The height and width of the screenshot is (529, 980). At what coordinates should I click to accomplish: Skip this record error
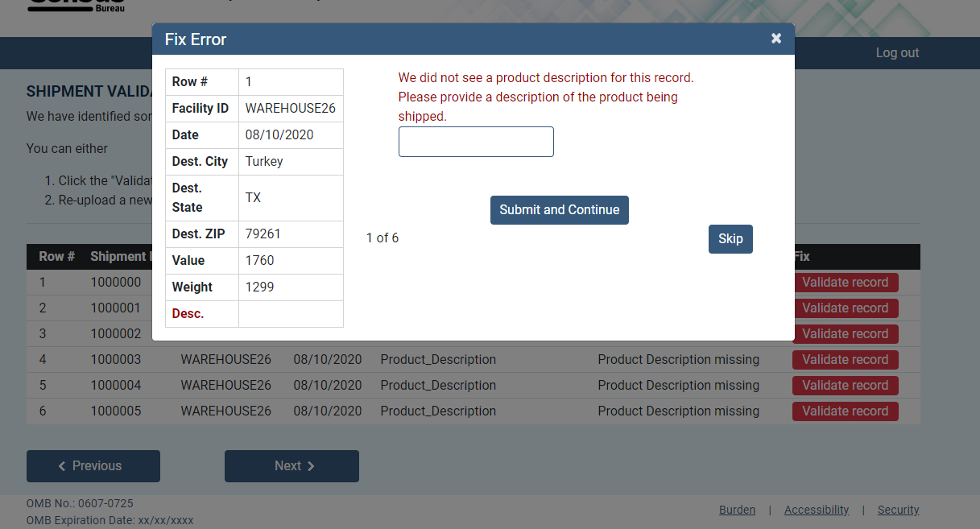point(730,239)
